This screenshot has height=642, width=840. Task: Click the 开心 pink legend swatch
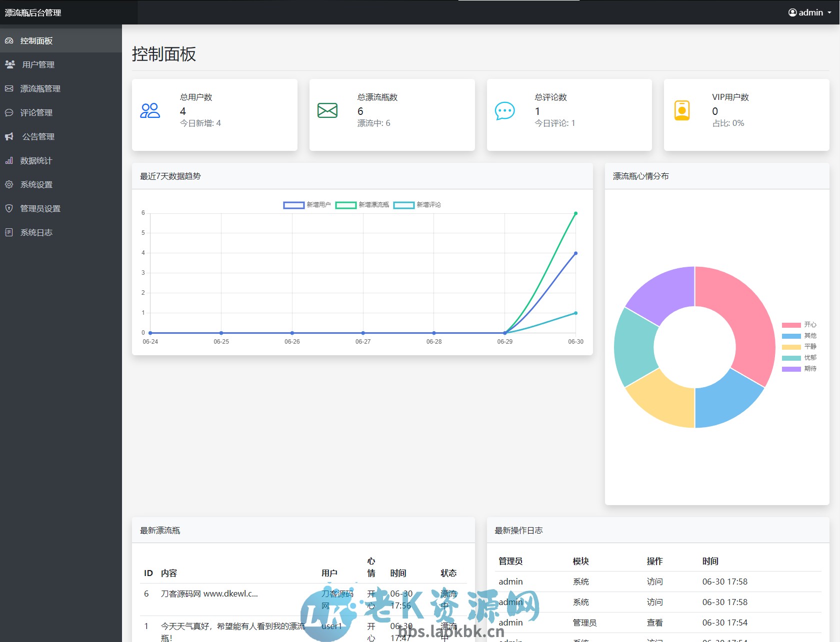click(791, 325)
